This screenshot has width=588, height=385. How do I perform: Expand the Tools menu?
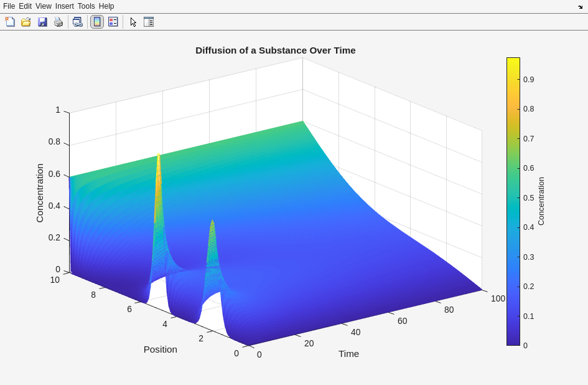click(x=86, y=6)
